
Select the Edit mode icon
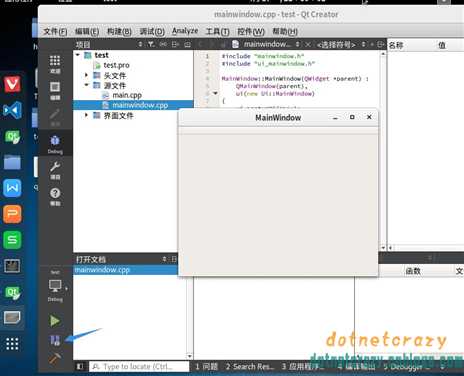click(55, 90)
